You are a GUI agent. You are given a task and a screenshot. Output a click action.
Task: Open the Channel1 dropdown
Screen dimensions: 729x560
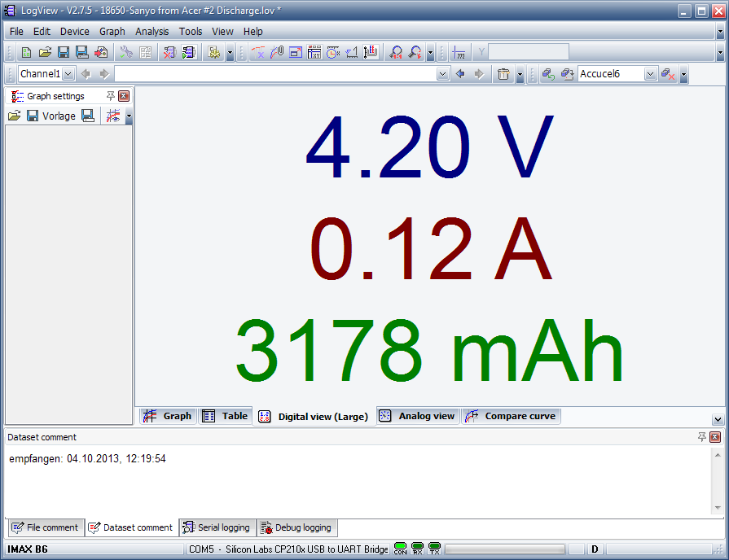coord(68,74)
